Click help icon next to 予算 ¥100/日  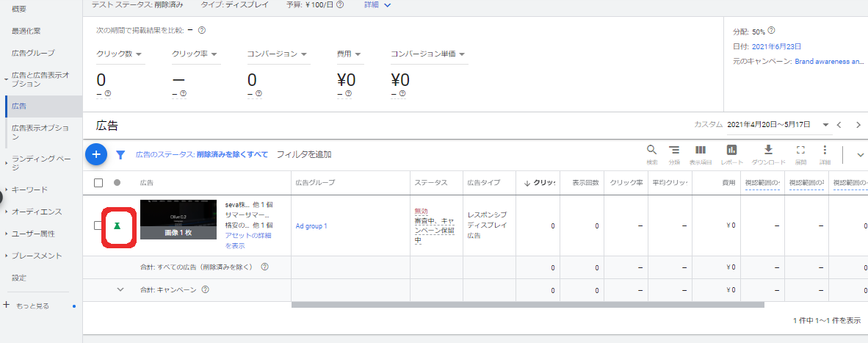340,4
